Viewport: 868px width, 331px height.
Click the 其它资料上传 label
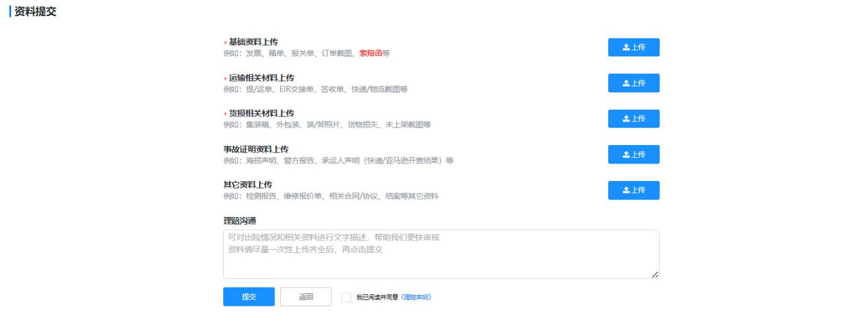[x=248, y=185]
